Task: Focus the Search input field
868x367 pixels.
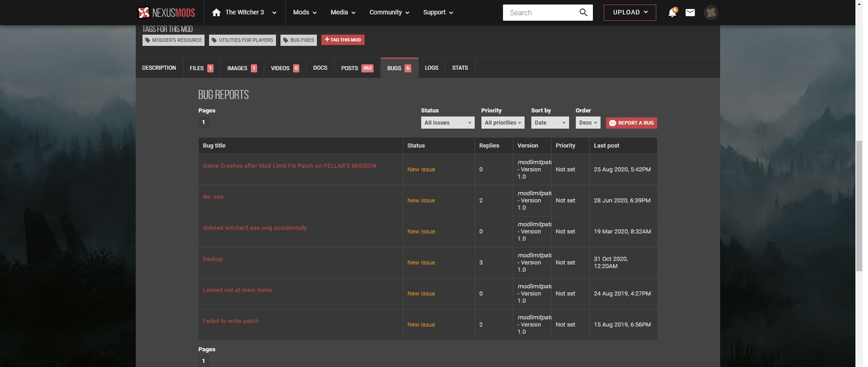Action: click(x=540, y=13)
